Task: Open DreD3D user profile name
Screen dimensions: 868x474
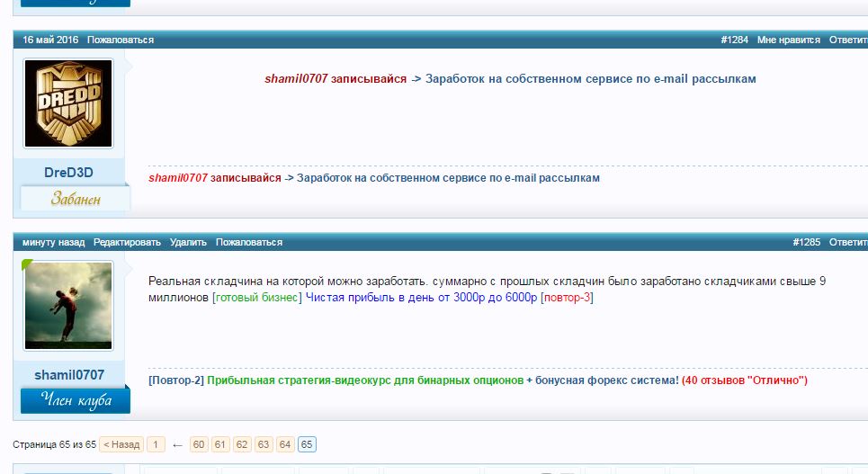Action: pyautogui.click(x=68, y=173)
